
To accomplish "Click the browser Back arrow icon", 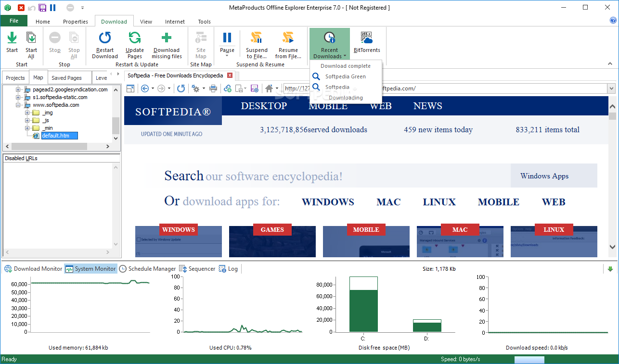I will click(144, 88).
